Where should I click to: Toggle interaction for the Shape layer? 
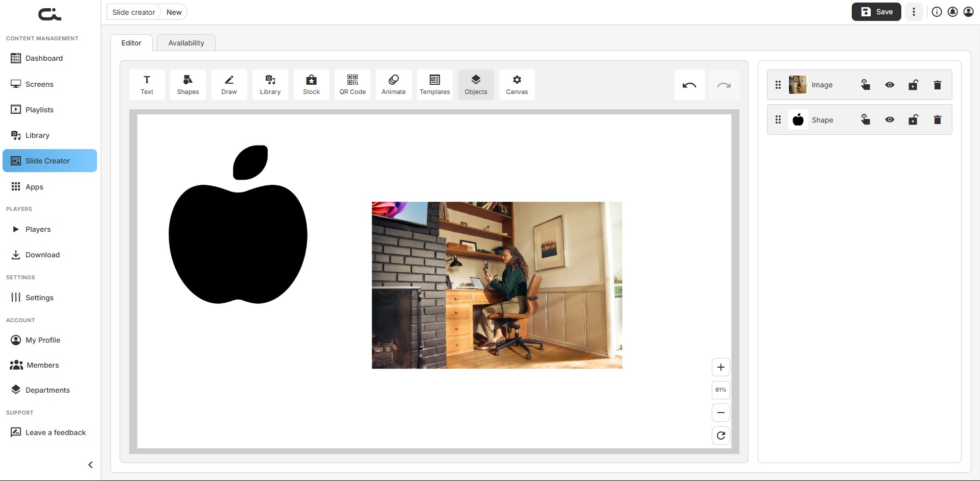pyautogui.click(x=866, y=120)
